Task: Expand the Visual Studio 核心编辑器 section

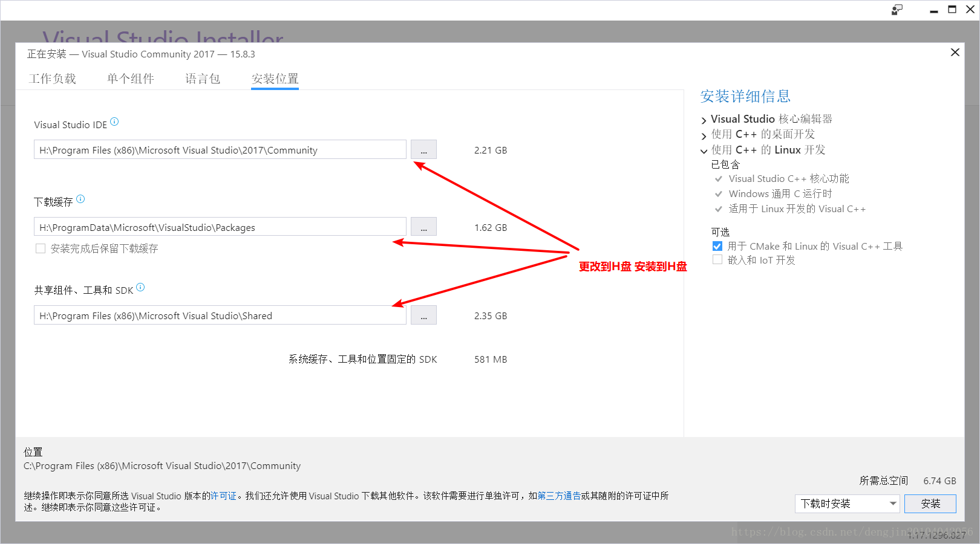Action: click(704, 120)
